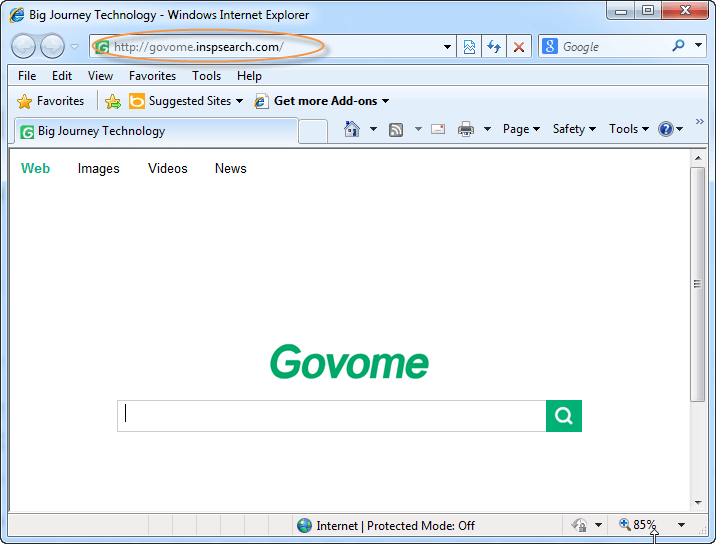Viewport: 716px width, 544px height.
Task: Select the Videos search category
Action: [168, 168]
